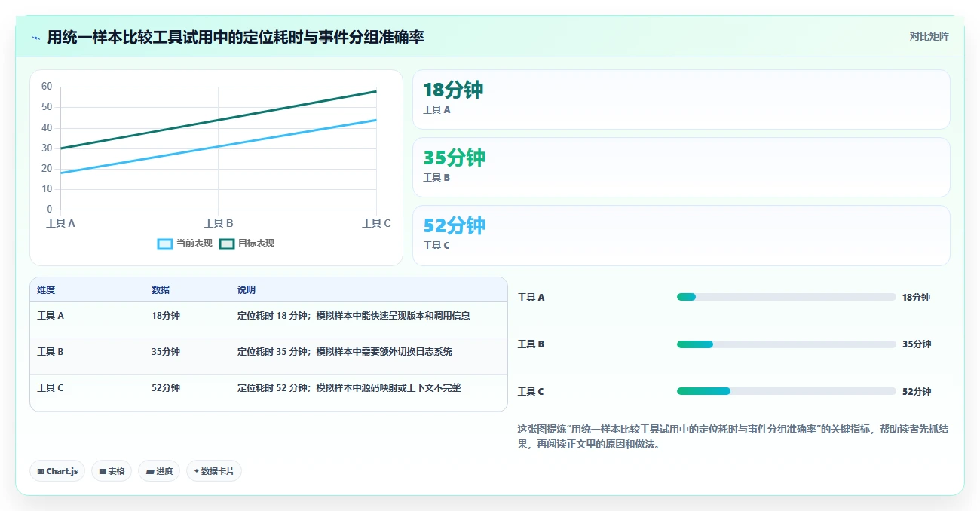Click the 52分钟 cell in the table
980x511 pixels.
166,388
